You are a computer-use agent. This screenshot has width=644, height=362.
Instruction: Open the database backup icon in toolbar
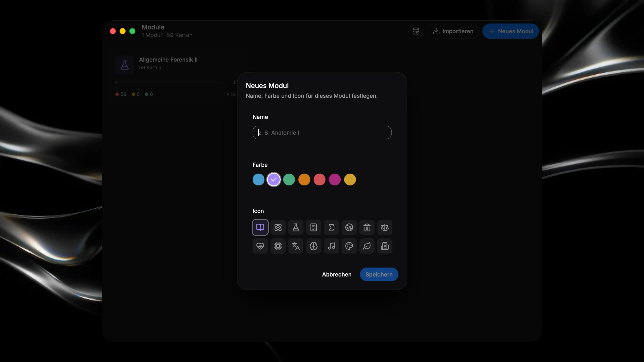[416, 31]
